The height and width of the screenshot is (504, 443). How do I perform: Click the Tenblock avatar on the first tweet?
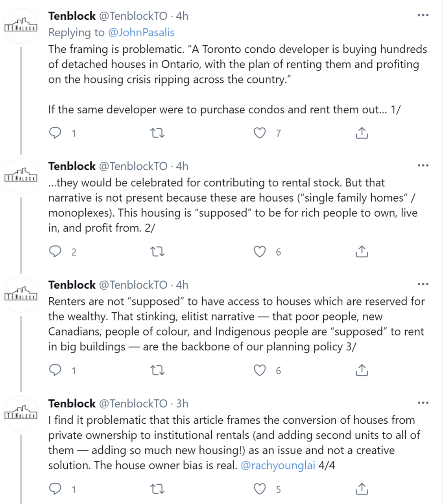[x=21, y=26]
